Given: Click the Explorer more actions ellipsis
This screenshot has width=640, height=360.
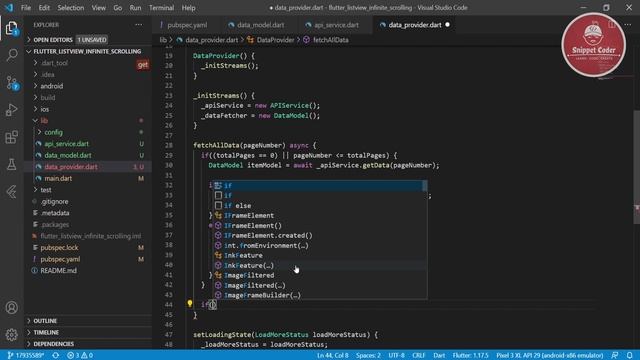Looking at the screenshot, I should [x=139, y=25].
